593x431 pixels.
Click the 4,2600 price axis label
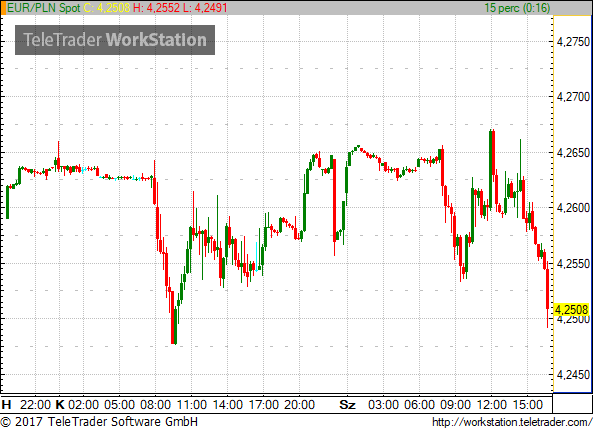click(573, 208)
